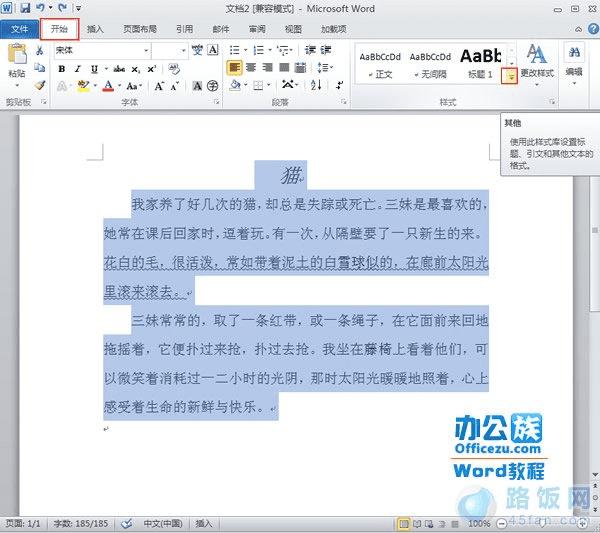Screen dimensions: 600x533
Task: Click the Paste clipboard icon
Action: pyautogui.click(x=17, y=54)
